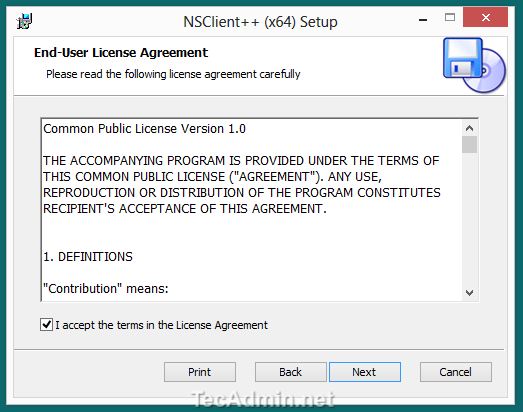Click the license scrollbar down arrow
523x412 pixels.
click(469, 293)
